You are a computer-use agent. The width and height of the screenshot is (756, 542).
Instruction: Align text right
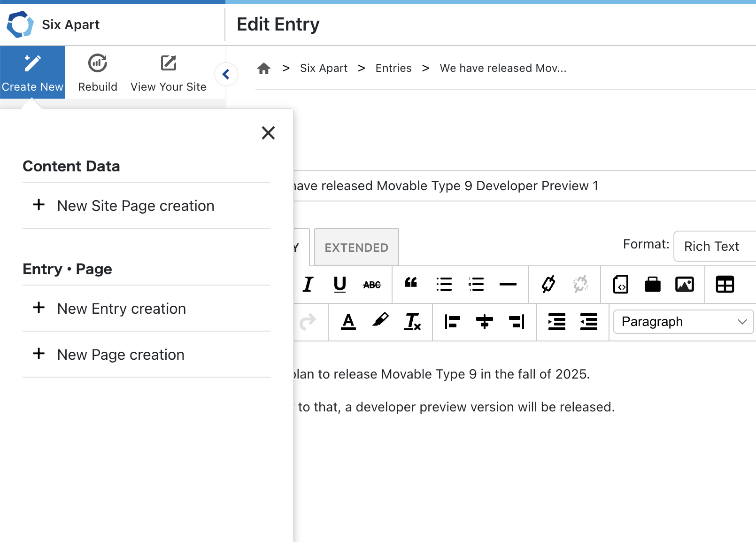(517, 322)
